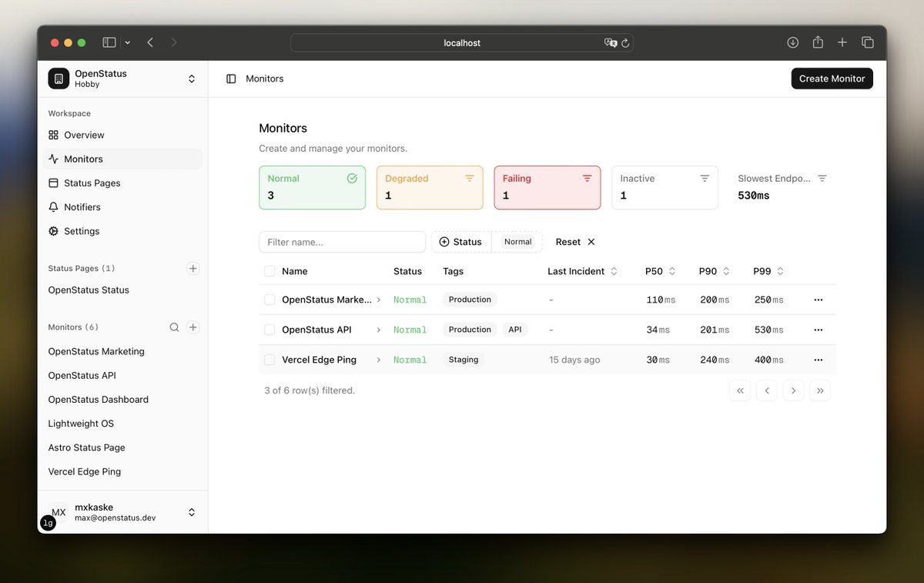Viewport: 924px width, 583px height.
Task: Open row actions for OpenStatus Marketing
Action: [819, 300]
